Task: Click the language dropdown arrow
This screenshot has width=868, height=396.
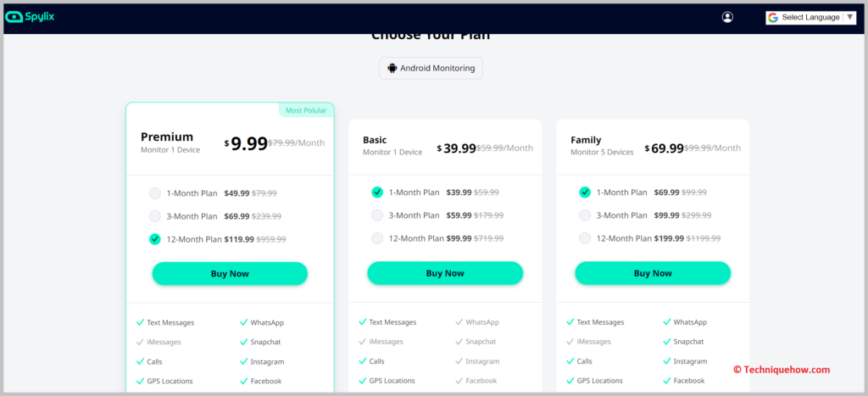Action: point(849,17)
